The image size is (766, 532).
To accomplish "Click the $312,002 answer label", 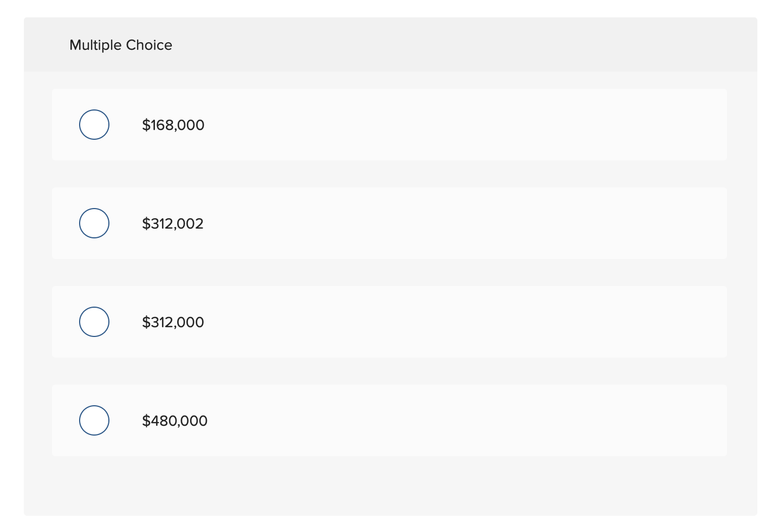I will click(x=173, y=224).
